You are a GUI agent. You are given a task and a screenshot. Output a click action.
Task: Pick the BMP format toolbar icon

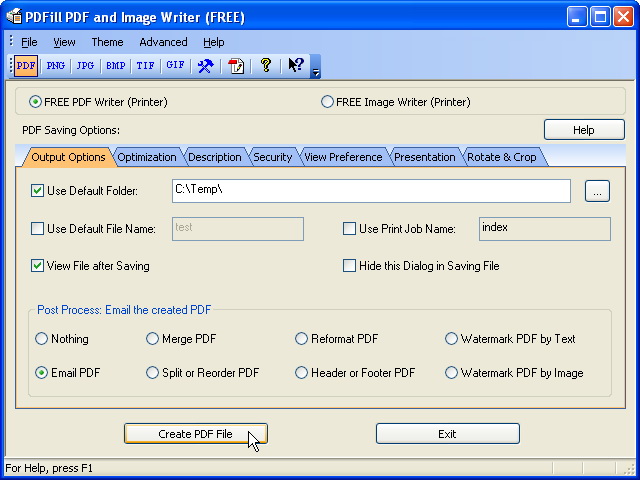click(115, 66)
